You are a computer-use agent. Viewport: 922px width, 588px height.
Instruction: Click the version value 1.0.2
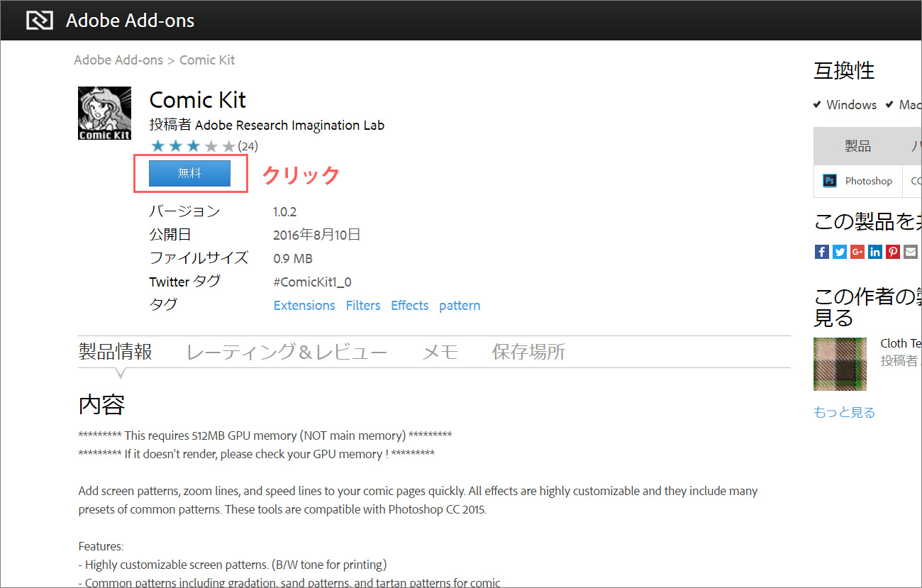tap(286, 211)
